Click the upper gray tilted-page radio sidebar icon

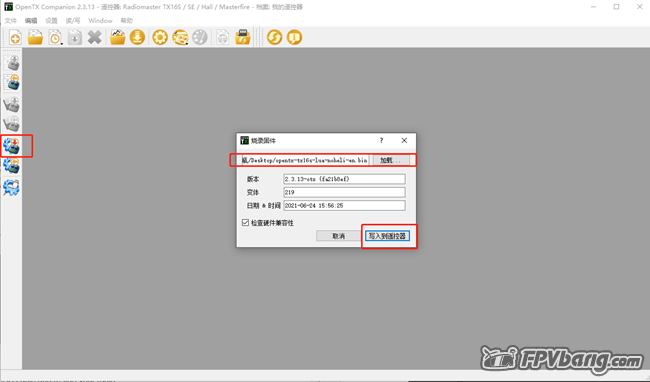(x=12, y=104)
